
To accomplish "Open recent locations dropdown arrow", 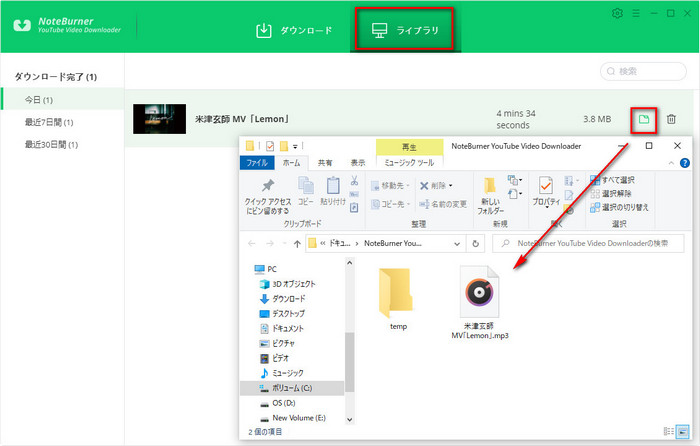I will (284, 243).
